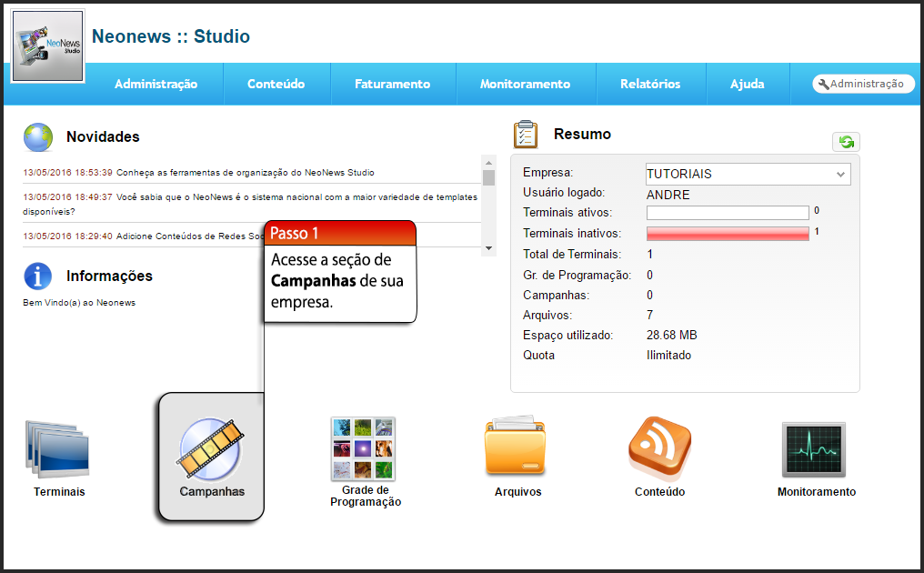Click the NeoNews Studio logo

coord(48,46)
